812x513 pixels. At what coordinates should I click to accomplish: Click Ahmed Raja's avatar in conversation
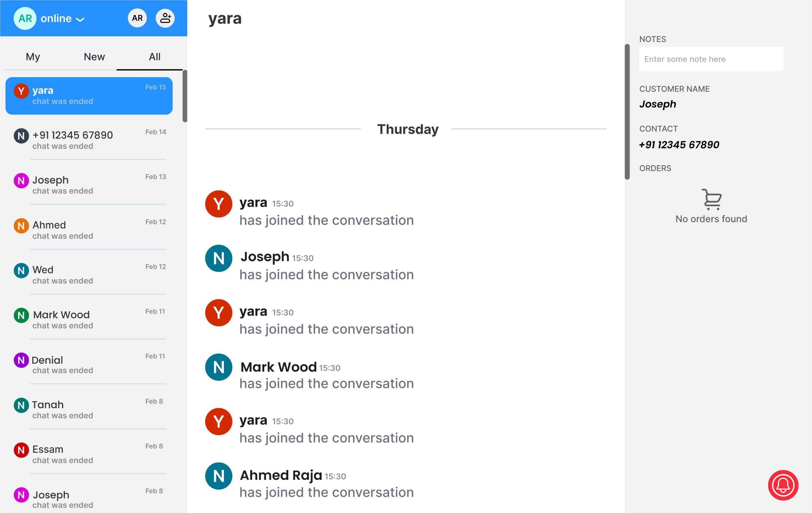(x=219, y=476)
